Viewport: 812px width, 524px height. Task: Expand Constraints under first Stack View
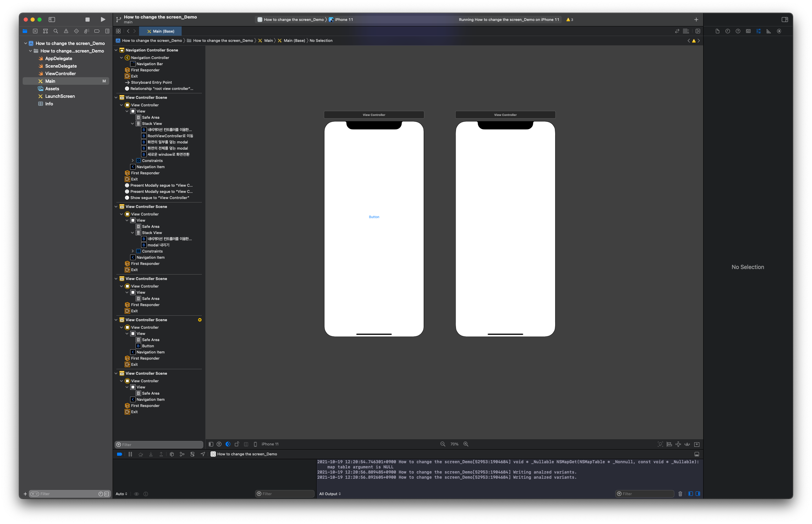133,161
